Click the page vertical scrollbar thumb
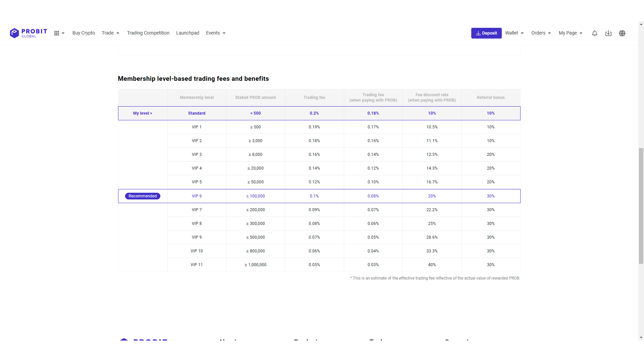 point(641,206)
